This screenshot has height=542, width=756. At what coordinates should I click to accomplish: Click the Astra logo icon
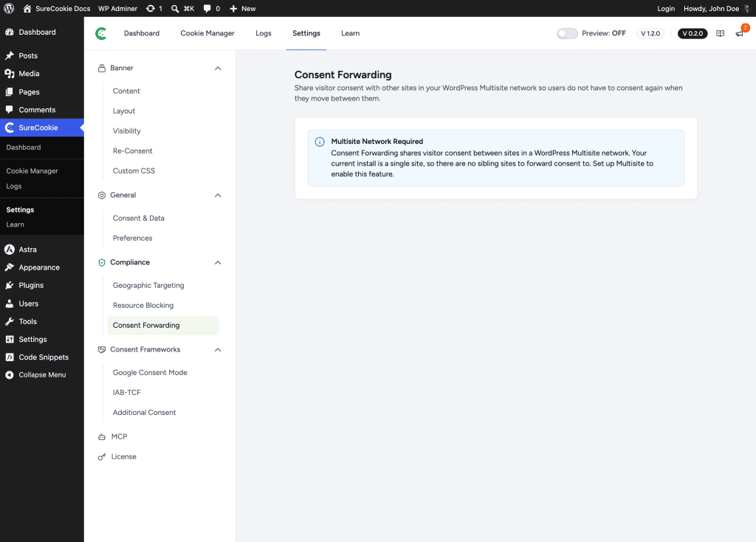coord(9,250)
